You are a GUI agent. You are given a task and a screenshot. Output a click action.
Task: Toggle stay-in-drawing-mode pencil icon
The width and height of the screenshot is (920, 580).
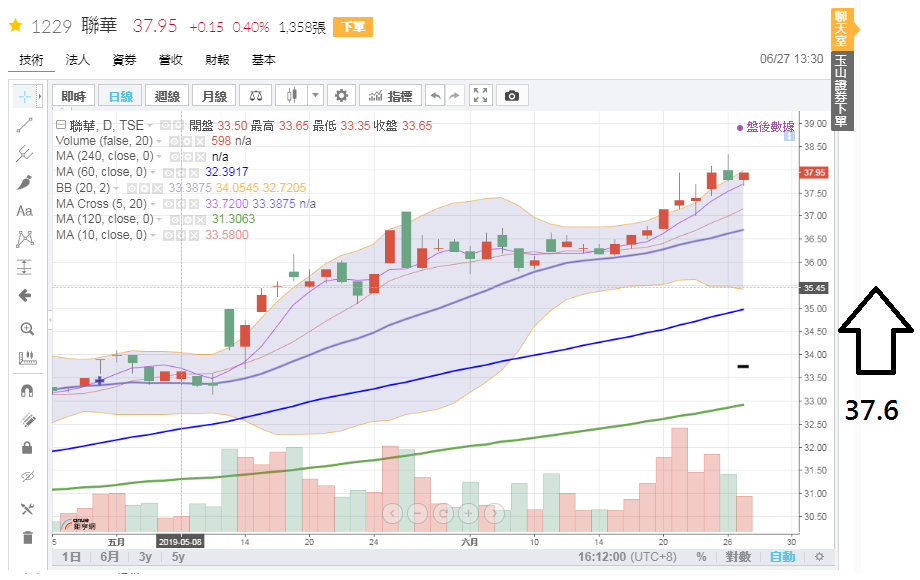[27, 419]
